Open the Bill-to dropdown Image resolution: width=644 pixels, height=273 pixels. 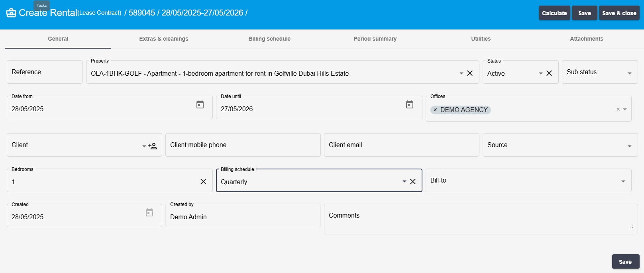click(x=623, y=182)
